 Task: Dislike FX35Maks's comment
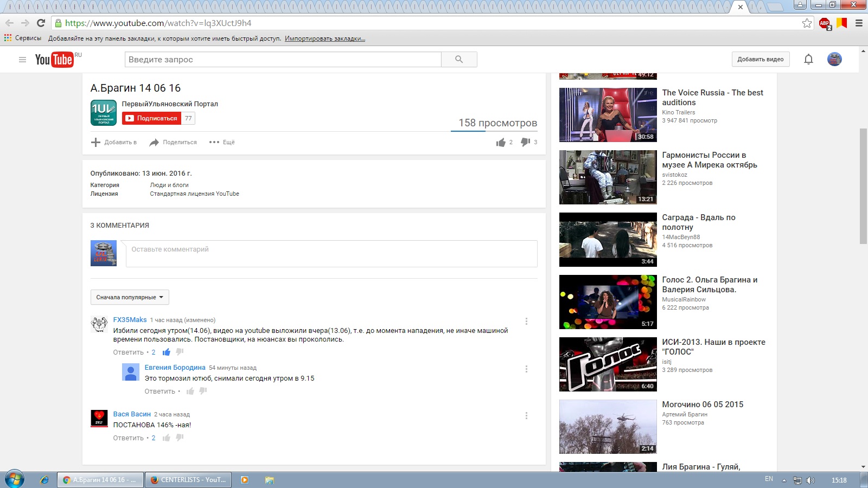coord(180,352)
